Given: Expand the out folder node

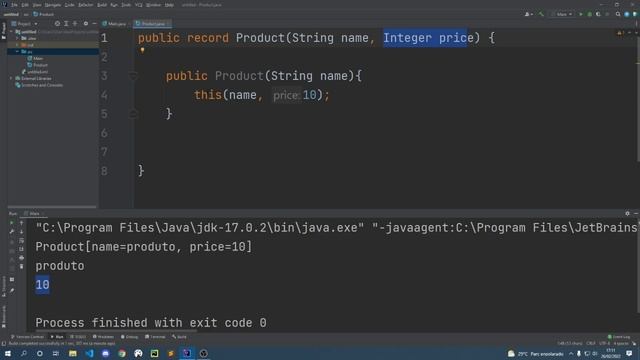Looking at the screenshot, I should pyautogui.click(x=18, y=45).
